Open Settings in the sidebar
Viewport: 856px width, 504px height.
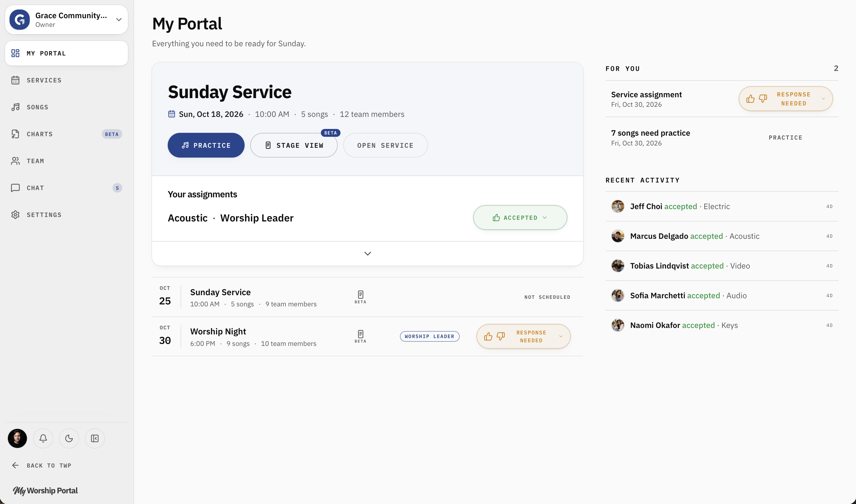(66, 215)
